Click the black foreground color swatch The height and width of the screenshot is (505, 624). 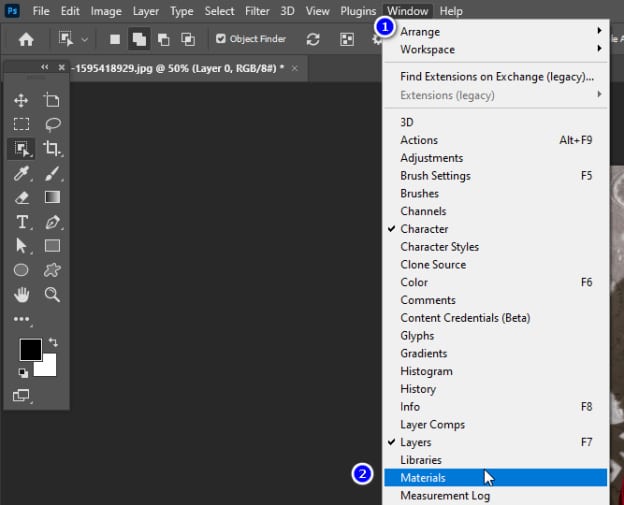(x=30, y=350)
